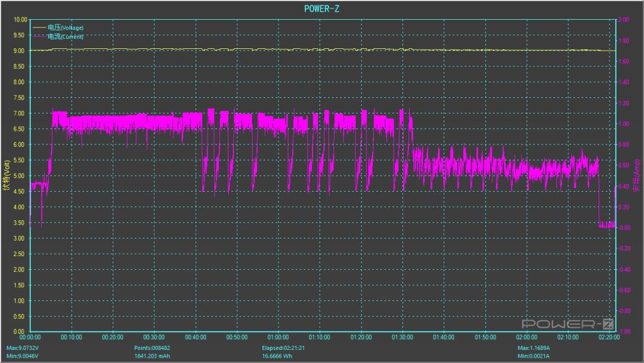644x363 pixels.
Task: Click the 00:20:00 time axis label
Action: click(x=113, y=337)
